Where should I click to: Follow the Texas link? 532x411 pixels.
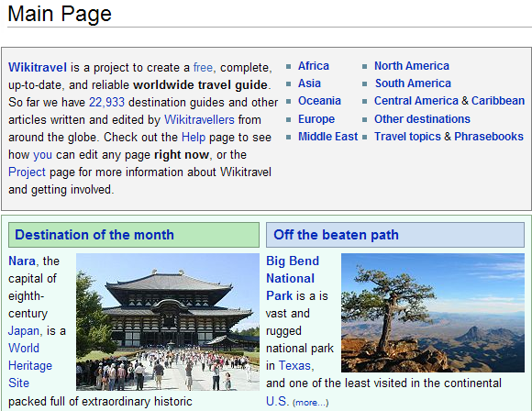294,365
